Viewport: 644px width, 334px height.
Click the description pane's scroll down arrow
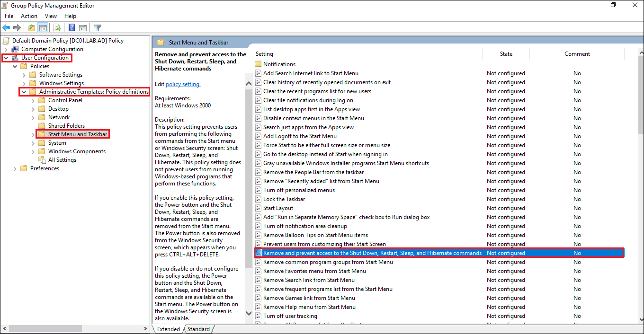pos(249,313)
